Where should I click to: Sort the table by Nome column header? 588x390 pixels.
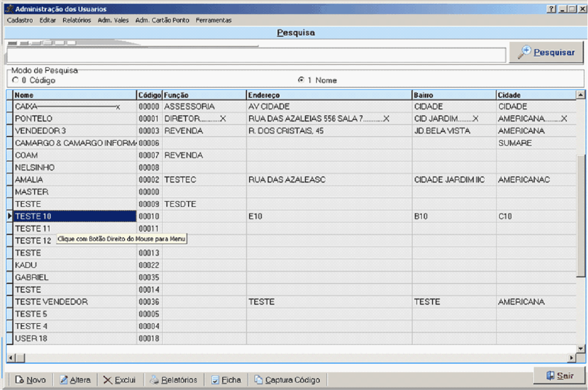pos(74,95)
